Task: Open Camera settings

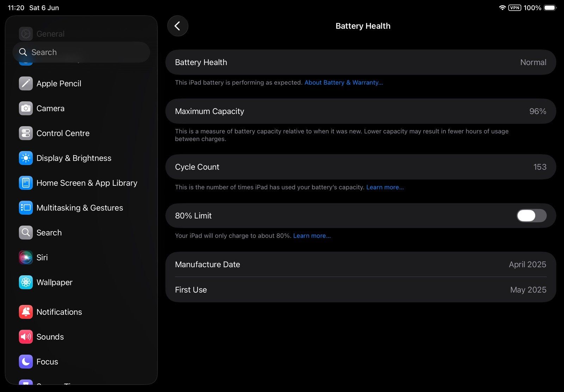Action: click(x=81, y=108)
